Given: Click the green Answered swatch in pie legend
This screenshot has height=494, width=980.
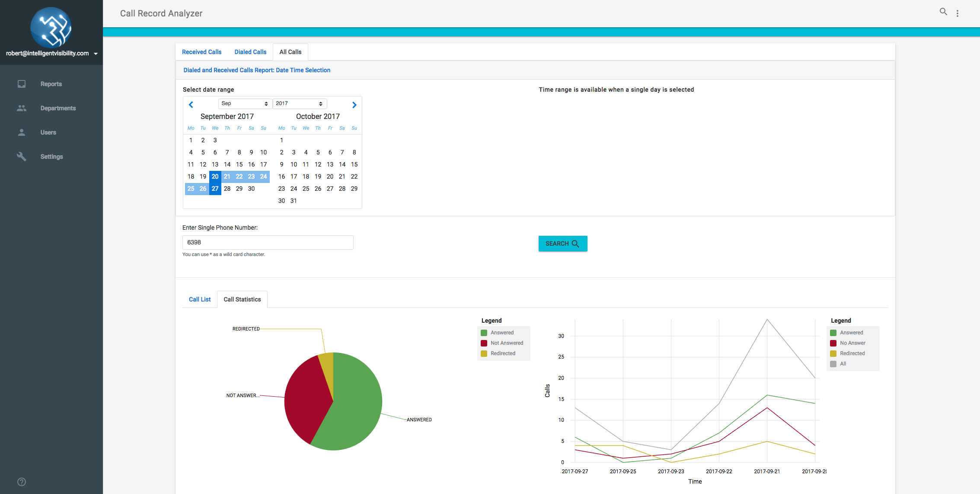Looking at the screenshot, I should pyautogui.click(x=484, y=333).
